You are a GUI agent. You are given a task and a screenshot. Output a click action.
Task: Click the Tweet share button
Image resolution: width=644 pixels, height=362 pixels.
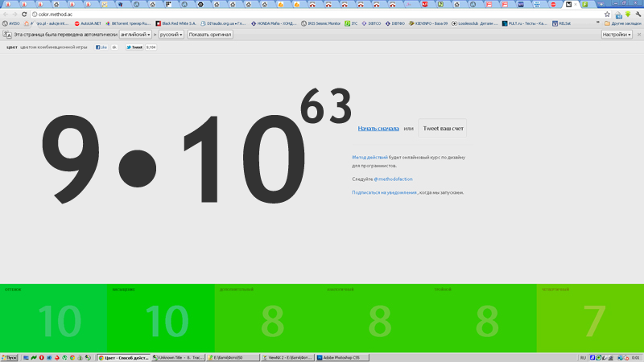(x=134, y=47)
